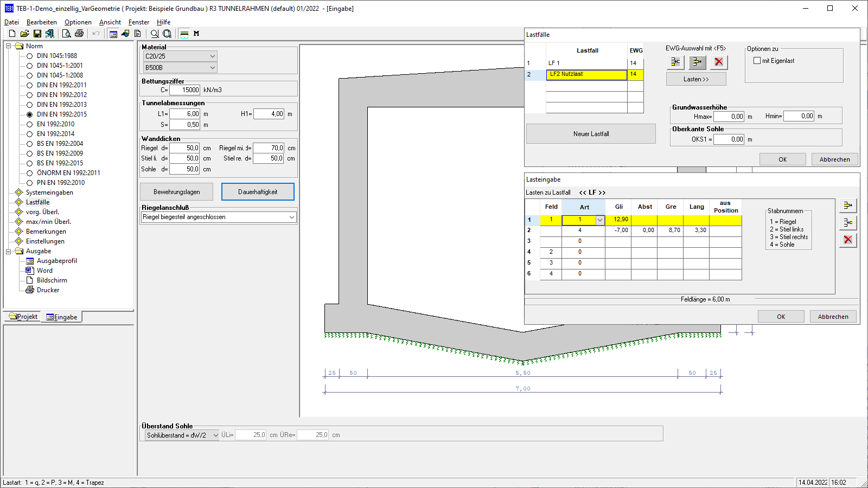The image size is (868, 488).
Task: Click the M toolbar icon
Action: 196,34
